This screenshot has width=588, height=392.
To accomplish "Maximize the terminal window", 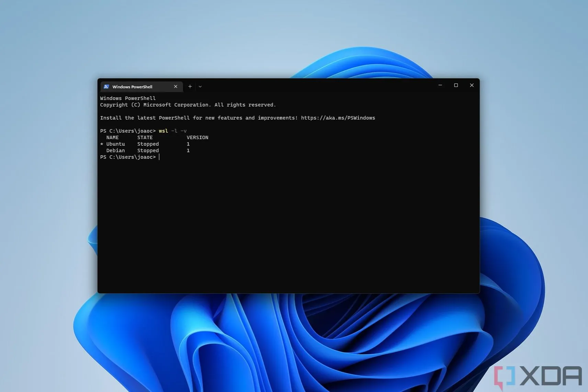I will pos(456,85).
